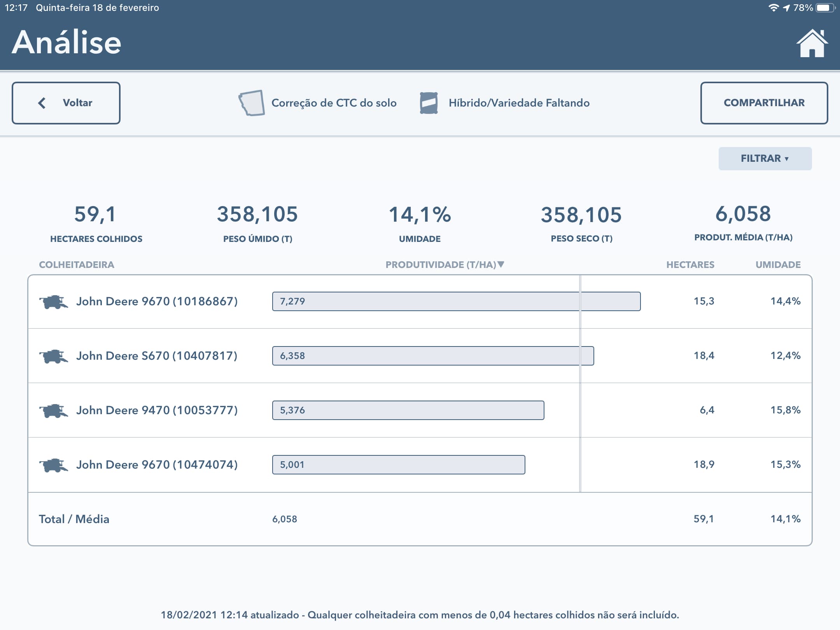Click total moisture 14,1% in Total row
The image size is (840, 630).
(x=786, y=519)
